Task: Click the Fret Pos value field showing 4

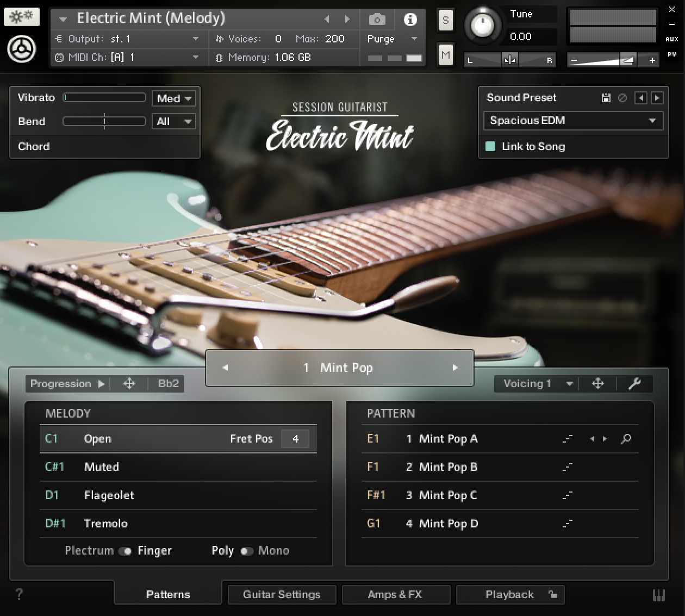Action: coord(295,438)
